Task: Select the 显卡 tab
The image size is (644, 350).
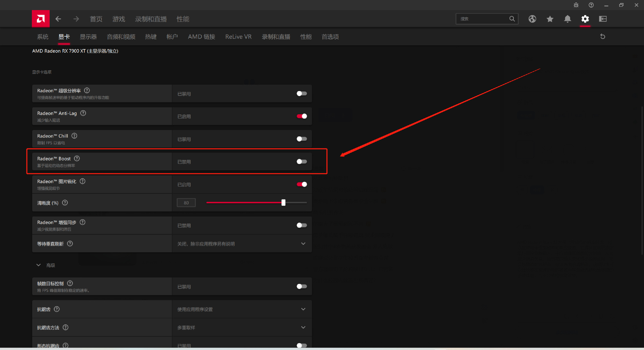Action: pyautogui.click(x=64, y=37)
